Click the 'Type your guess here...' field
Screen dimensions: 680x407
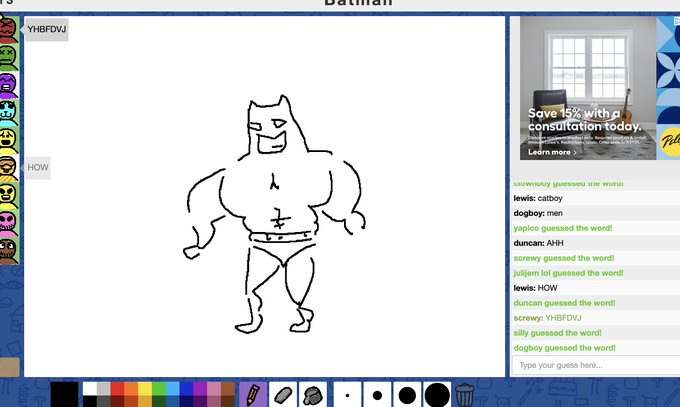[x=596, y=365]
